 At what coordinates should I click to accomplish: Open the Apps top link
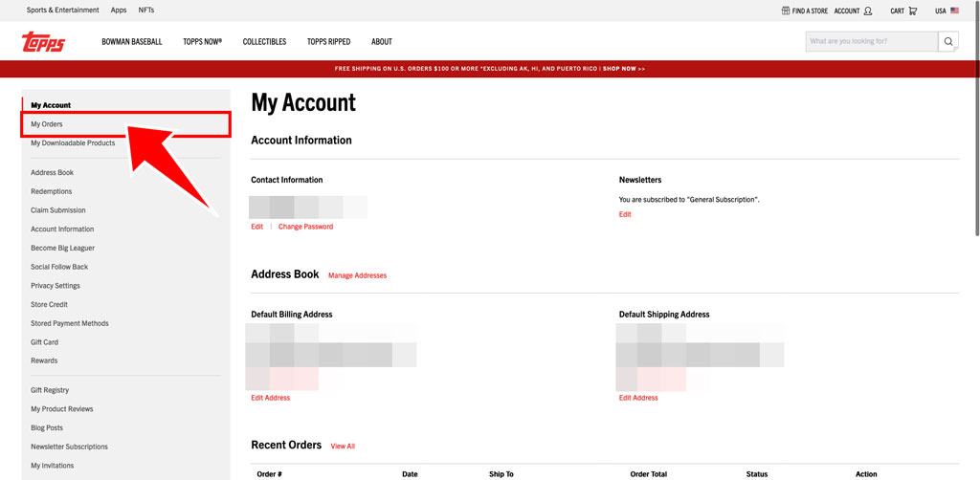tap(119, 10)
